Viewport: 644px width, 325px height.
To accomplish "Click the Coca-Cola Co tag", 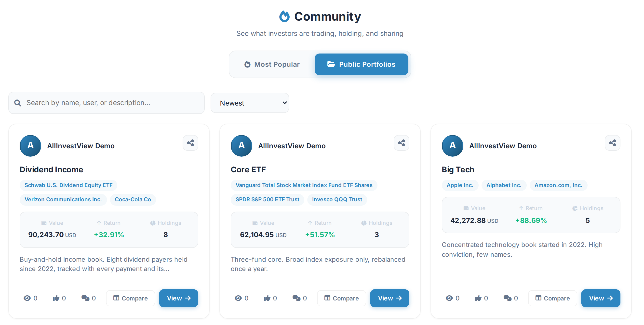I will pos(133,200).
